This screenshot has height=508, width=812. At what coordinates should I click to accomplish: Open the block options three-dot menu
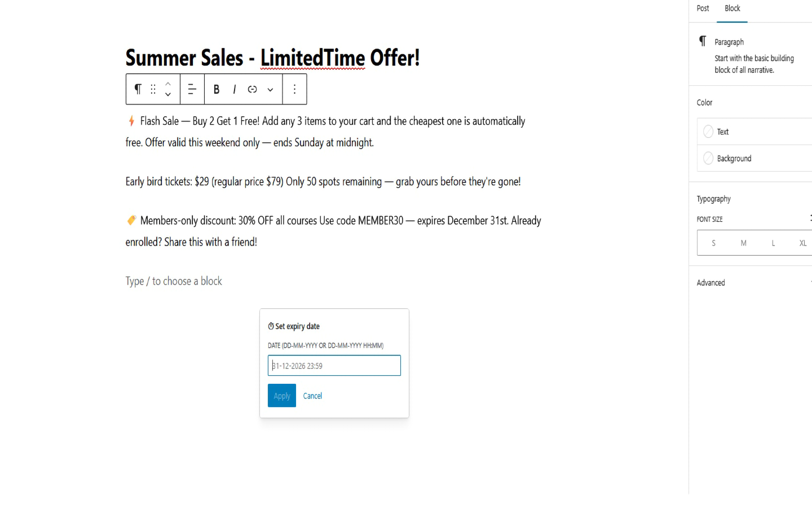(x=294, y=89)
